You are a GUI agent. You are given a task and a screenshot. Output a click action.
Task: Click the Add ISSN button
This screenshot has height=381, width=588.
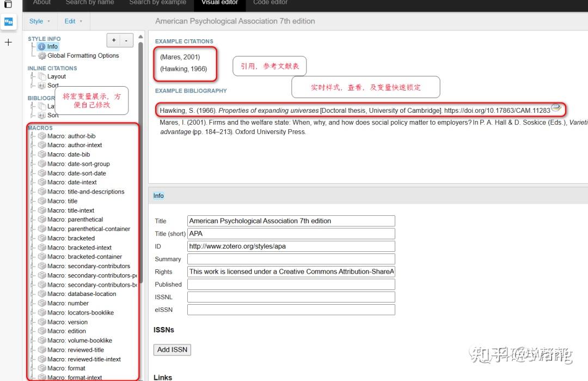[x=172, y=349]
